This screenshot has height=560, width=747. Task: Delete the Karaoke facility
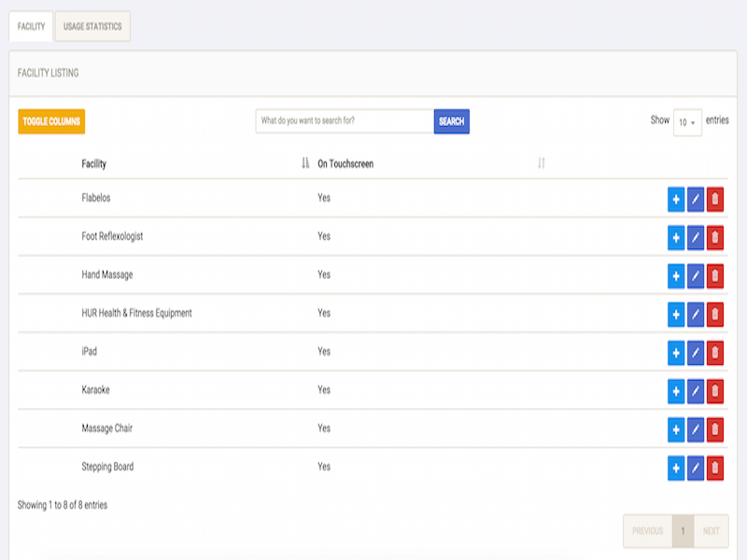[x=714, y=391]
